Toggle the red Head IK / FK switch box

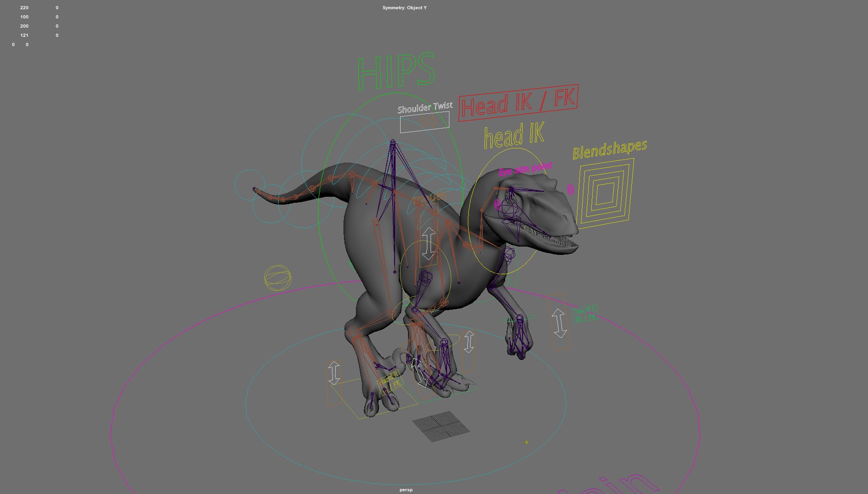pos(518,103)
